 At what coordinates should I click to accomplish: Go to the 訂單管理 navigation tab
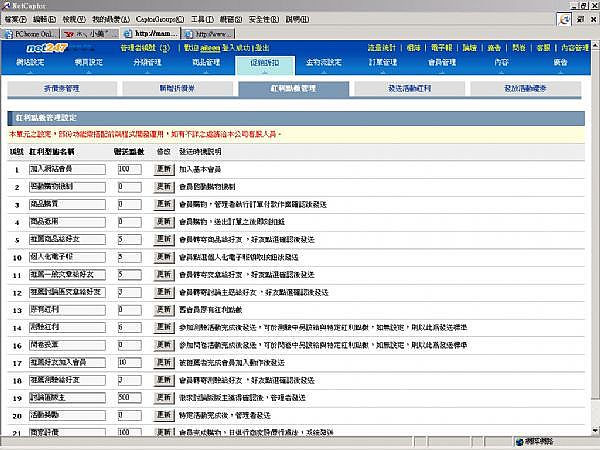coord(384,62)
